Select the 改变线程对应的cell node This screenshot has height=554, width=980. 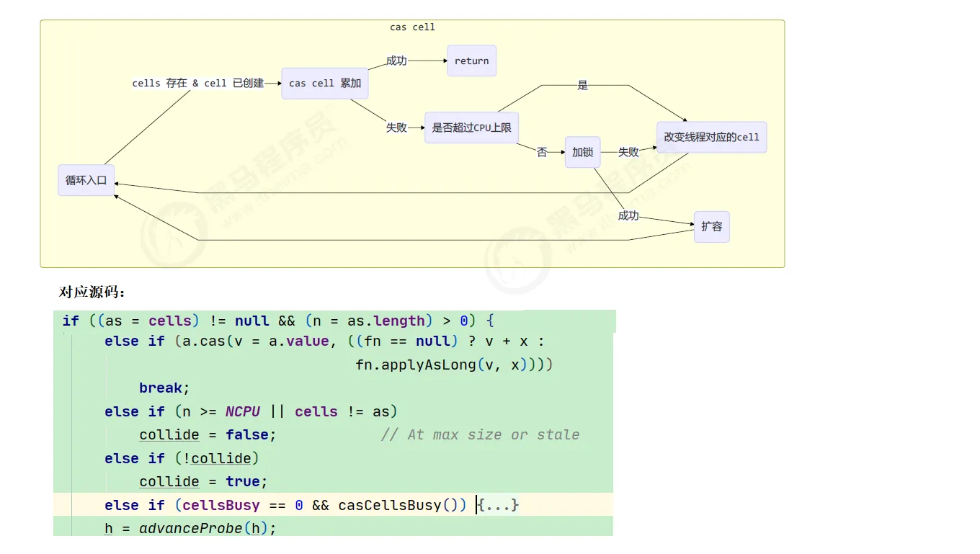(x=712, y=137)
